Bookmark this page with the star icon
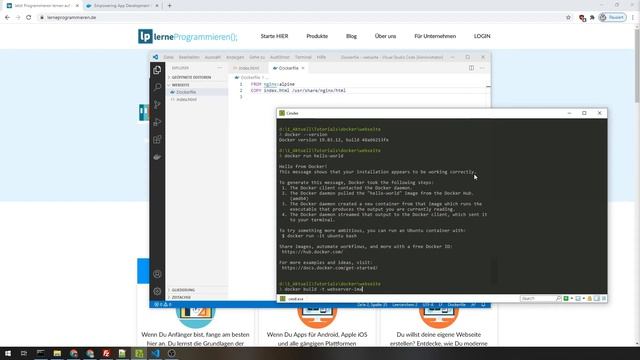Image resolution: width=640 pixels, height=360 pixels. [x=568, y=18]
